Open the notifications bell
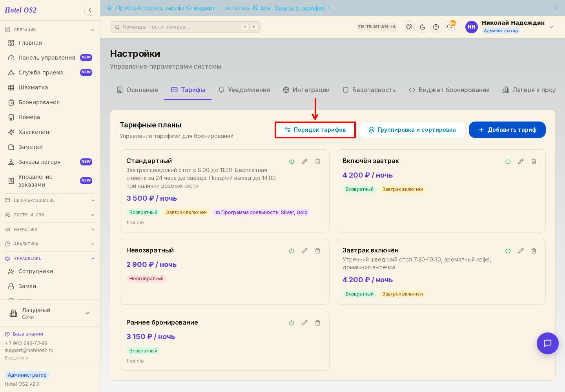The height and width of the screenshot is (392, 565). click(x=449, y=27)
